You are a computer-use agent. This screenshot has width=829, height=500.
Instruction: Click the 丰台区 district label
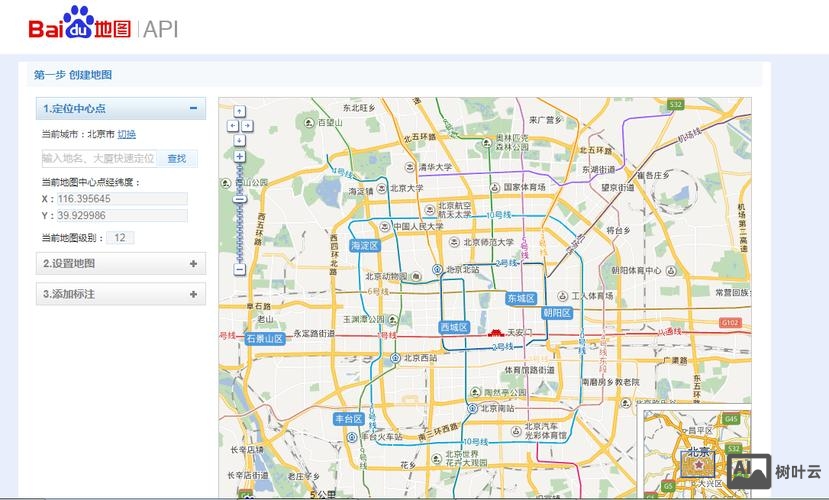coord(348,419)
